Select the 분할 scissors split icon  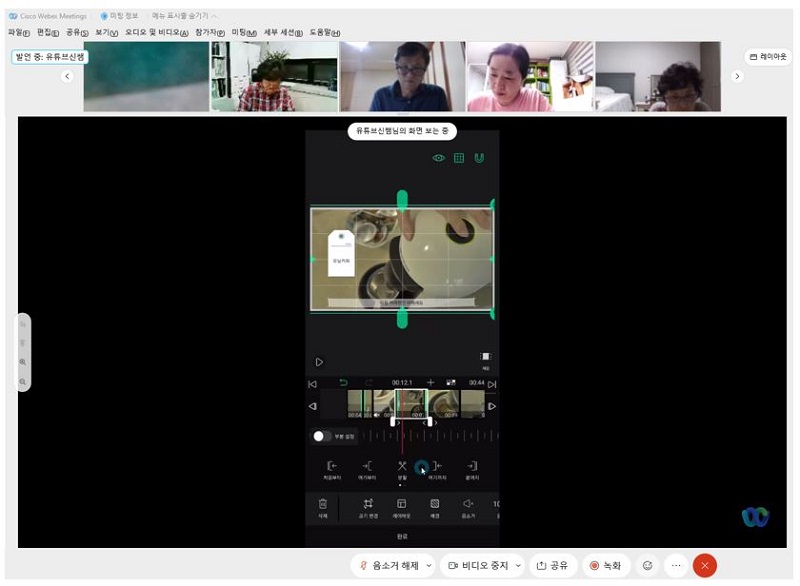click(402, 467)
